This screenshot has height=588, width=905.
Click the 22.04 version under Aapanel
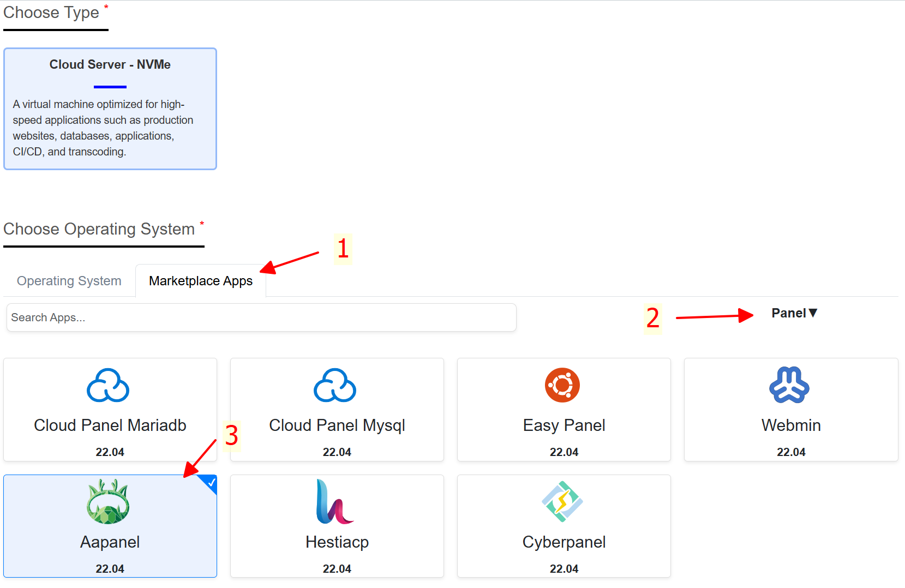110,569
